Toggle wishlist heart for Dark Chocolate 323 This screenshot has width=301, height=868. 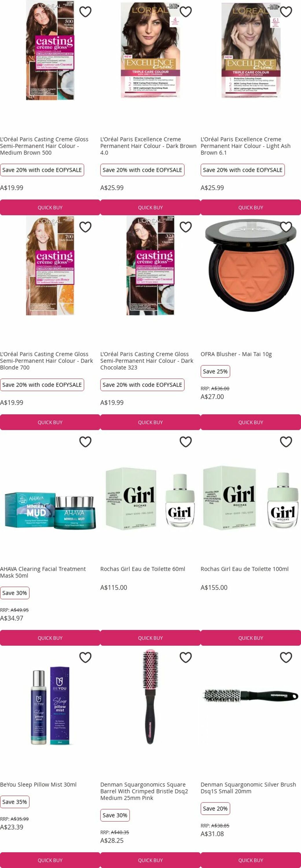pyautogui.click(x=186, y=227)
